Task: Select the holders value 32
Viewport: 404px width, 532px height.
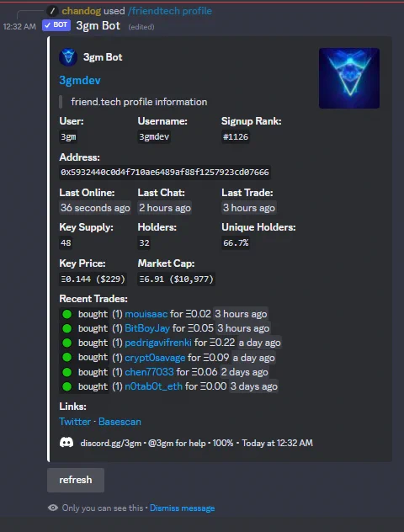Action: [144, 243]
